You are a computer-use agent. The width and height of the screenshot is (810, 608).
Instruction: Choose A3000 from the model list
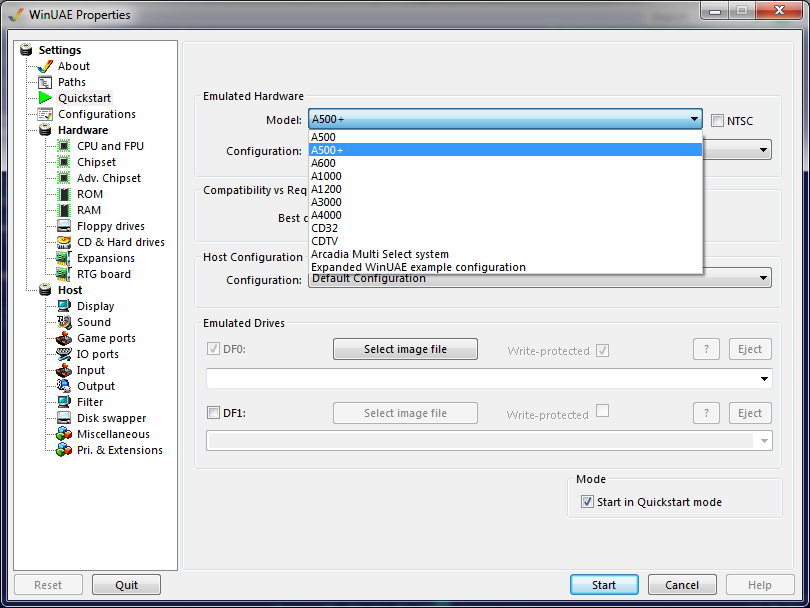[505, 202]
